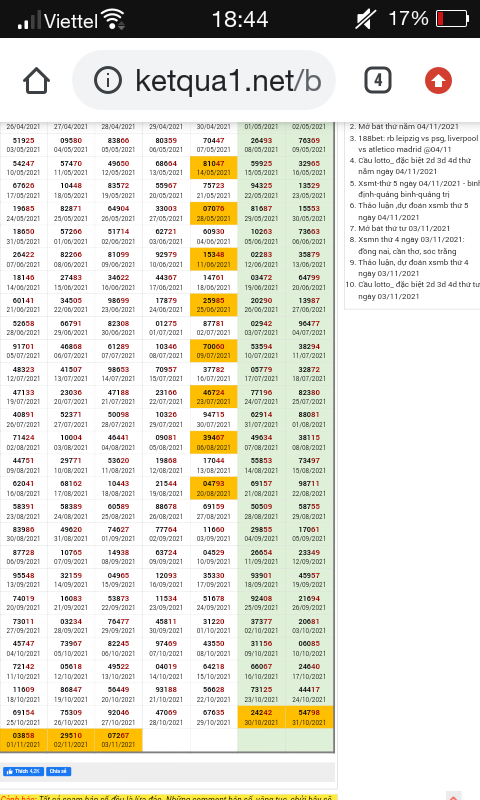Screen dimensions: 480x800
Task: Open the site info icon in address bar
Action: coord(108,80)
